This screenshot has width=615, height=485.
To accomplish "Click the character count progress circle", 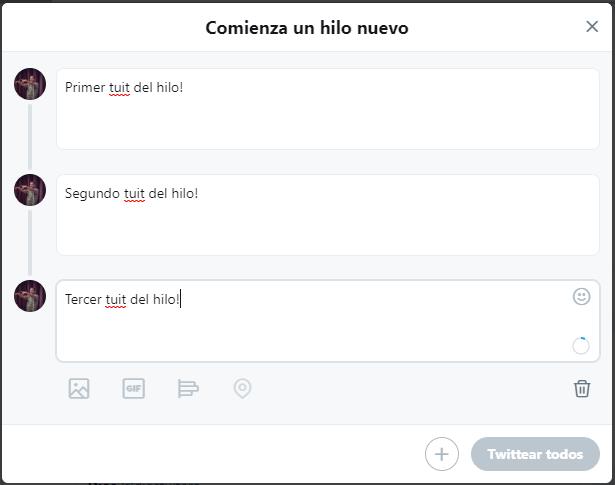I will (581, 345).
